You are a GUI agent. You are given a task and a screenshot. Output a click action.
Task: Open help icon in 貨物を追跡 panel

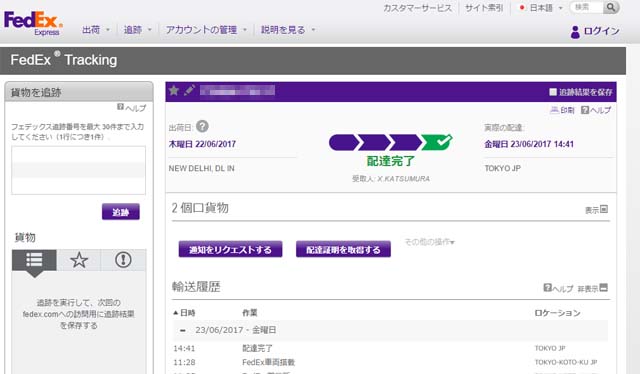120,107
